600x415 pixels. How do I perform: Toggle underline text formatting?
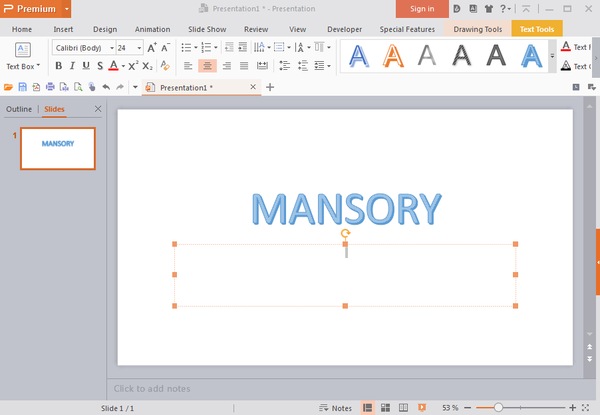[x=86, y=66]
